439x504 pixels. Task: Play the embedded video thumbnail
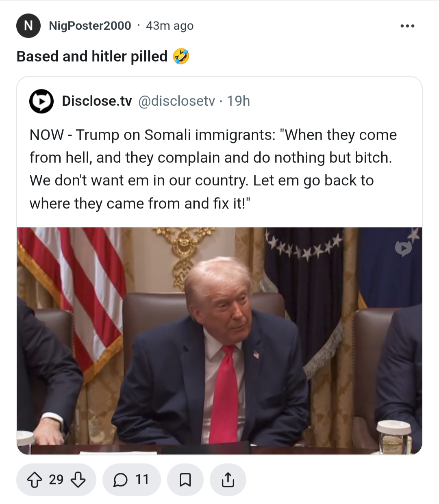coord(219,341)
